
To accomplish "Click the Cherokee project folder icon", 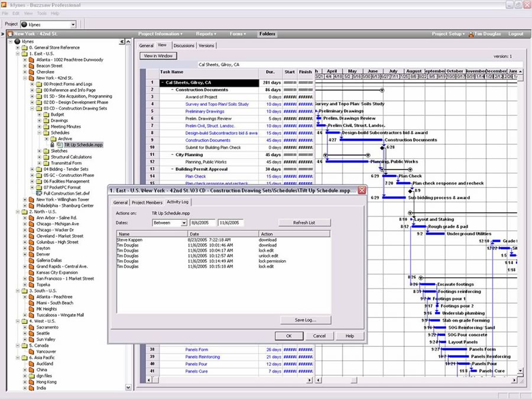I will [x=31, y=72].
